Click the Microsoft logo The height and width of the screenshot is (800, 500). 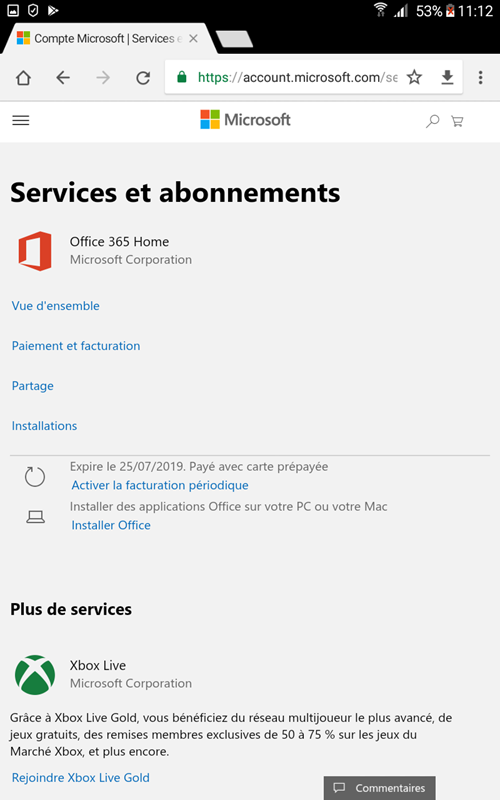[245, 120]
